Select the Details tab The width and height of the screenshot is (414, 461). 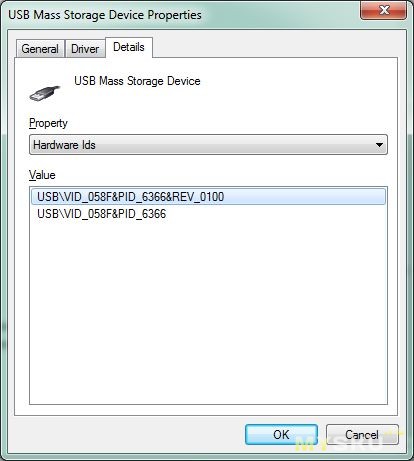coord(129,47)
